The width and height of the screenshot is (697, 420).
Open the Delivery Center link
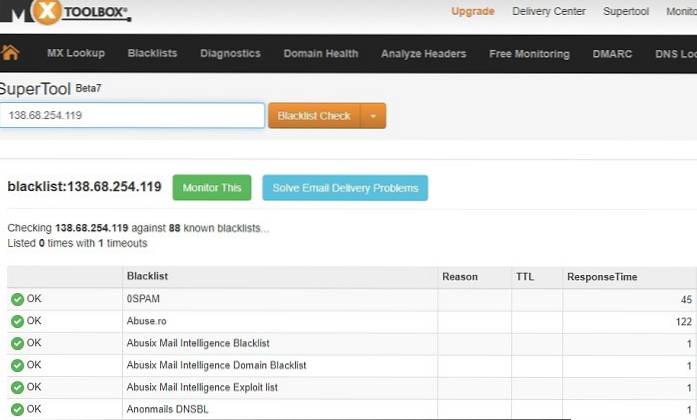[550, 12]
